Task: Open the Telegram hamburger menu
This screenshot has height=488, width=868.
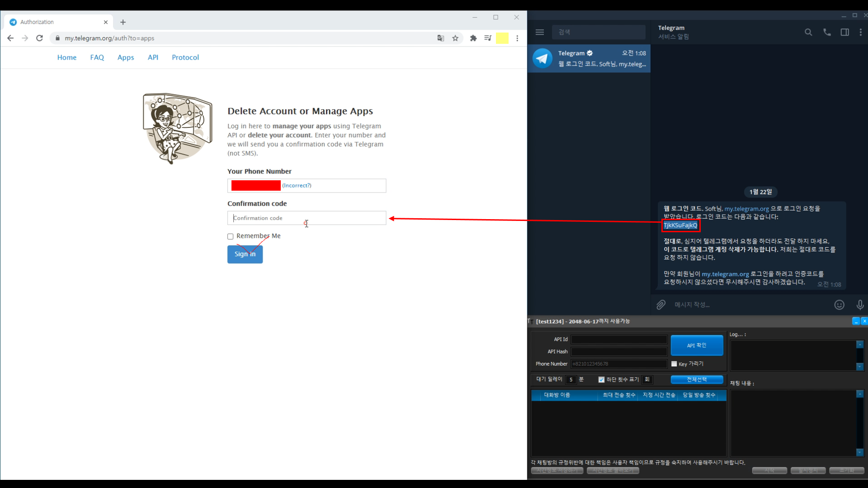Action: [540, 32]
